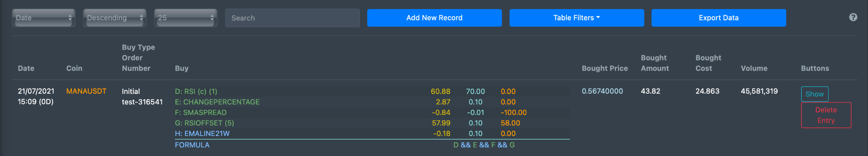Select the bought cost 24.863

pyautogui.click(x=707, y=91)
